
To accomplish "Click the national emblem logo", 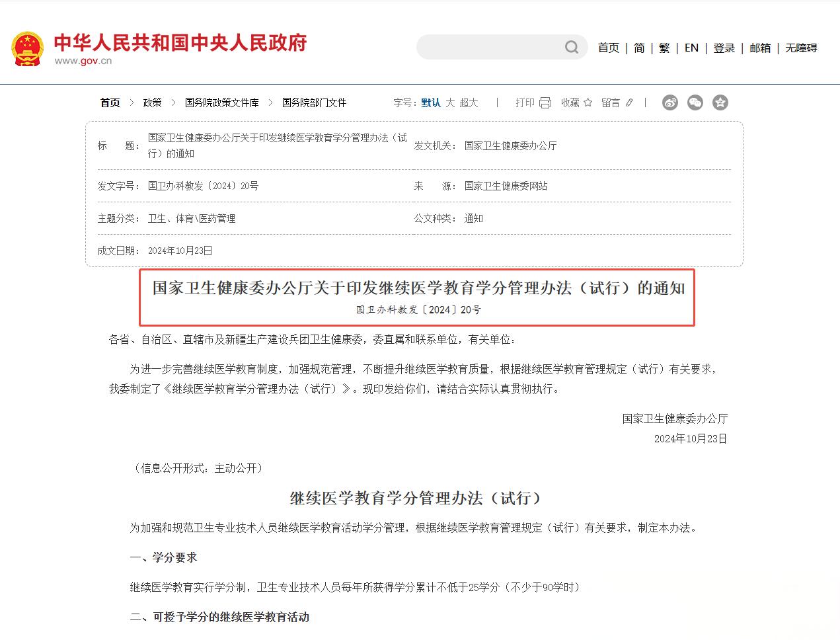I will 27,48.
